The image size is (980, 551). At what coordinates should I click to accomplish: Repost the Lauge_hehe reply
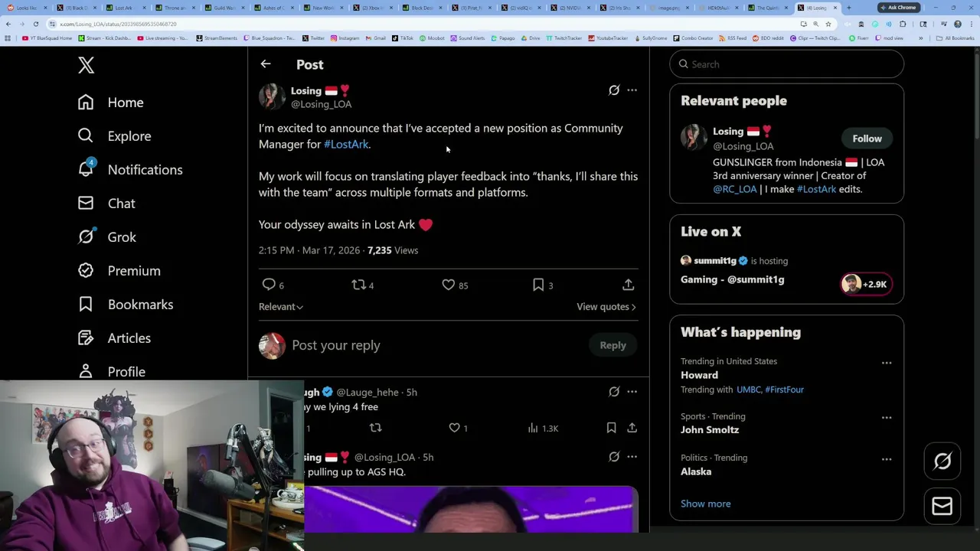pyautogui.click(x=375, y=428)
